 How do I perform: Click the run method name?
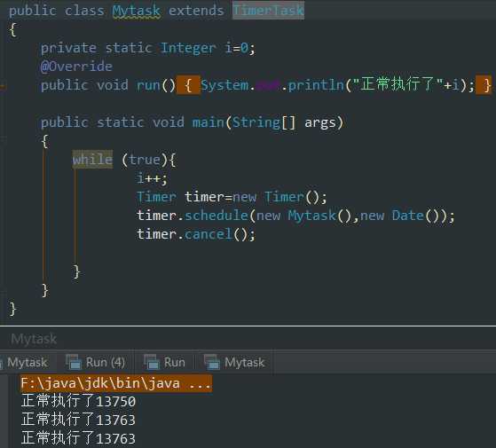(148, 85)
